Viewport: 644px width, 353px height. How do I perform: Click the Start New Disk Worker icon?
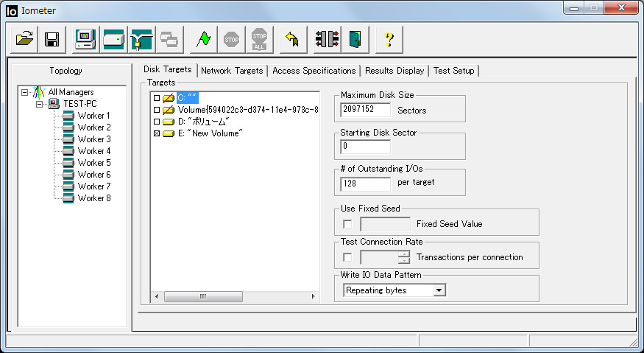[x=113, y=40]
